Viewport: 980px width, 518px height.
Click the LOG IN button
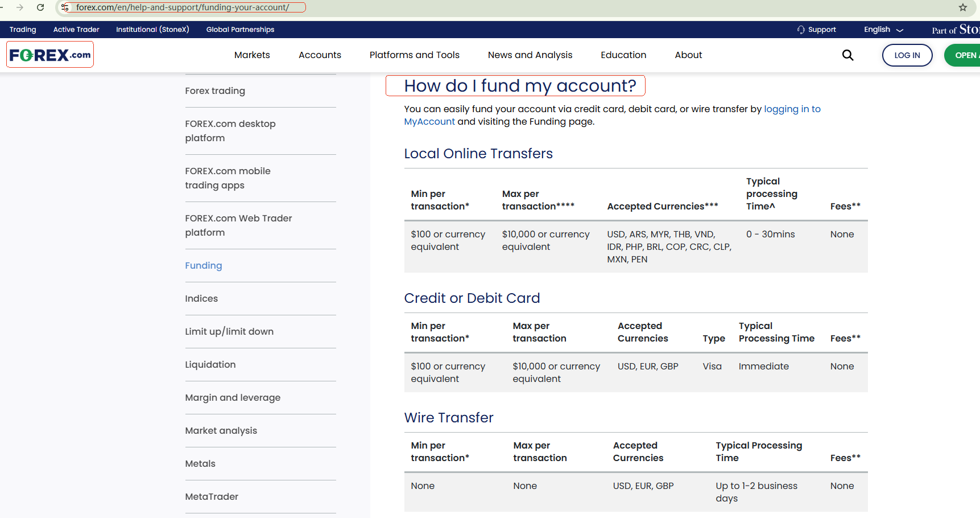[x=907, y=55]
